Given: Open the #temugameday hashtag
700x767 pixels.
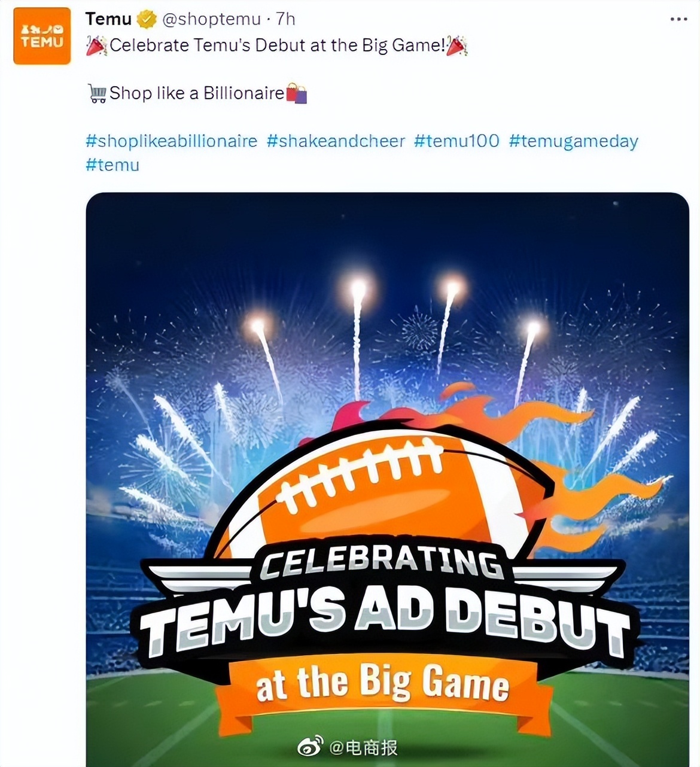Looking at the screenshot, I should point(573,141).
